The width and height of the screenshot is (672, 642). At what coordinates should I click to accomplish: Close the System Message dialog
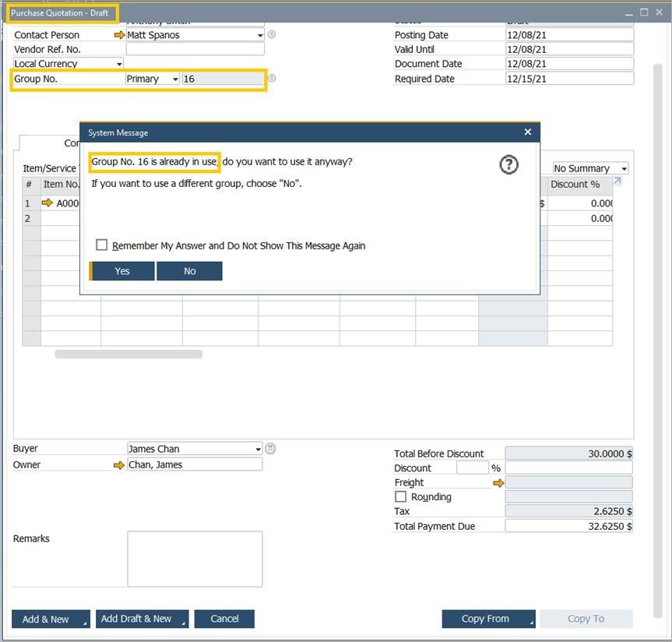(528, 132)
